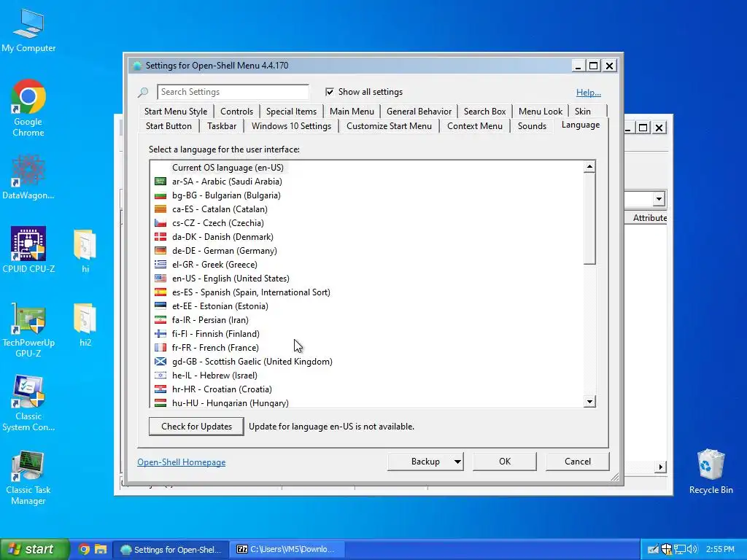Open CPUID CPU-Z desktop shortcut
Image resolution: width=747 pixels, height=560 pixels.
click(x=28, y=249)
